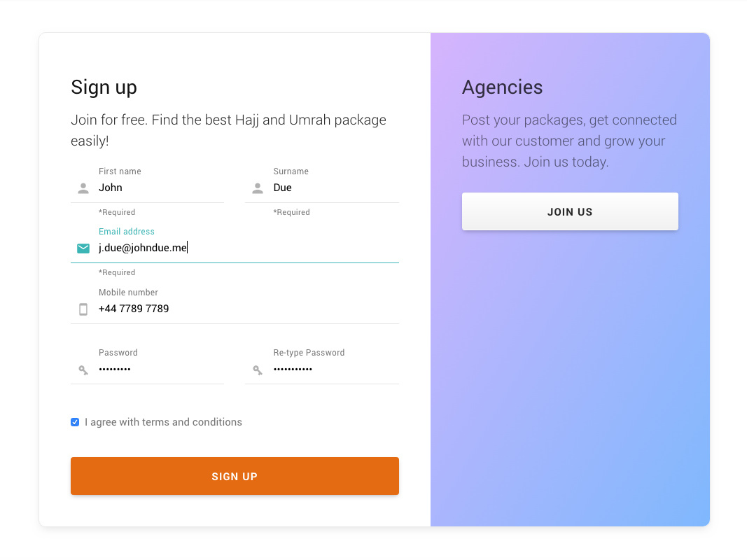This screenshot has height=560, width=747.
Task: Uncheck the terms and conditions agreement
Action: pos(75,422)
